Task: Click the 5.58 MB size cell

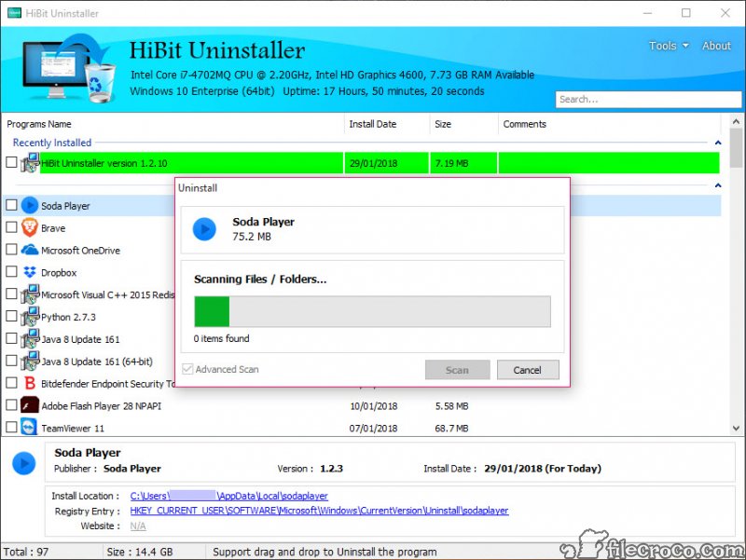Action: coord(451,406)
